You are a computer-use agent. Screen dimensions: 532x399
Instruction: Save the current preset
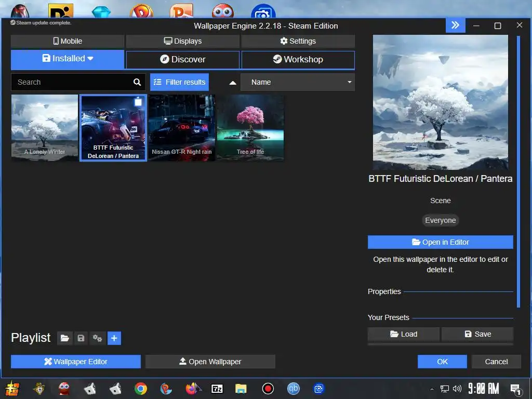477,334
